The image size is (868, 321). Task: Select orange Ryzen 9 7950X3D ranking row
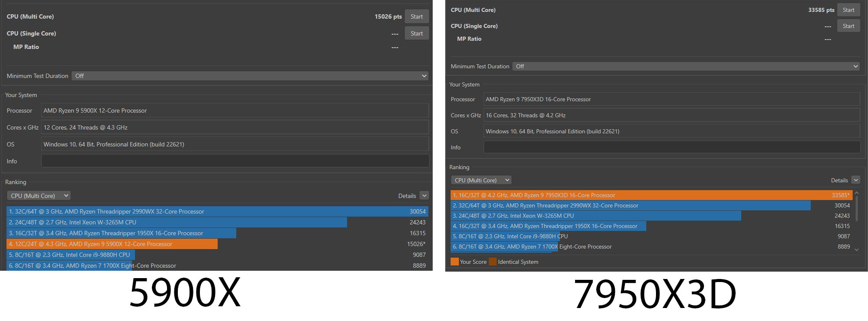(x=651, y=195)
